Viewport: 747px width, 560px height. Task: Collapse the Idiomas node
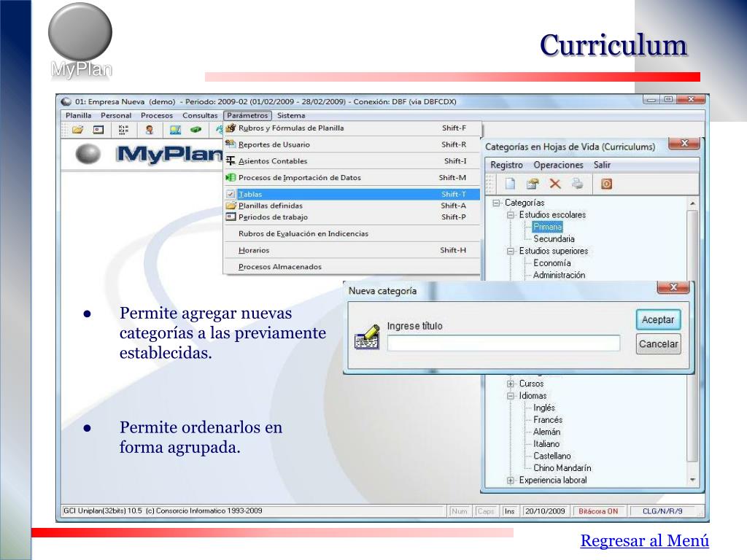point(511,396)
